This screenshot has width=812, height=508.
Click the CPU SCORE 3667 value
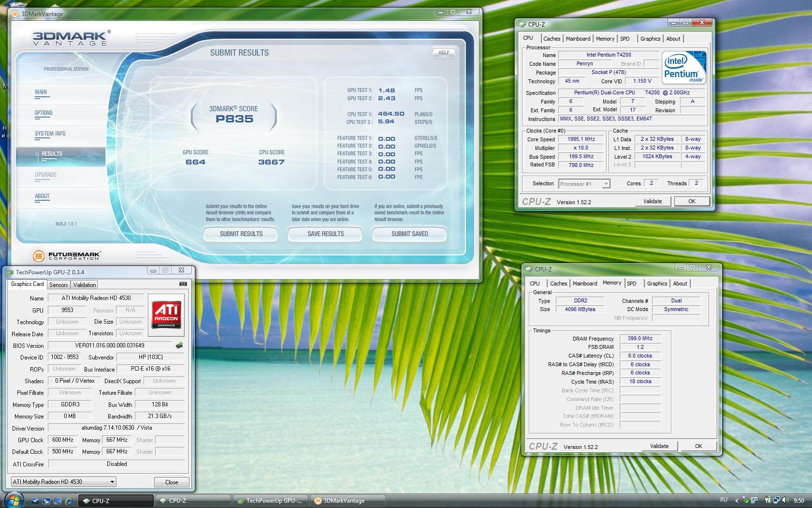(x=271, y=162)
